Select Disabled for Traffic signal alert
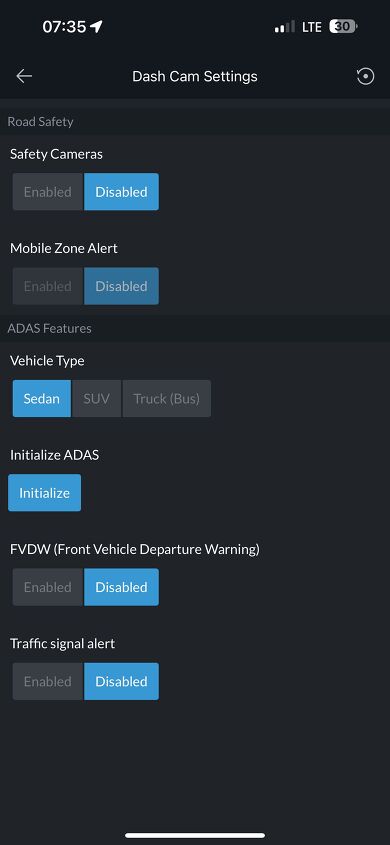 (x=121, y=681)
